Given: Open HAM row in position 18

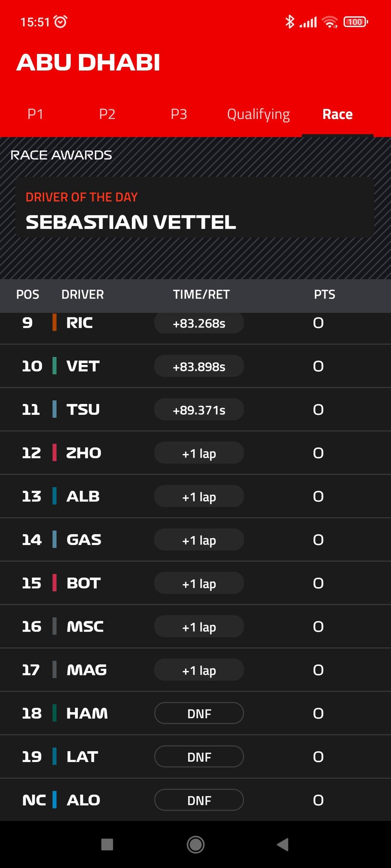Looking at the screenshot, I should pyautogui.click(x=195, y=713).
